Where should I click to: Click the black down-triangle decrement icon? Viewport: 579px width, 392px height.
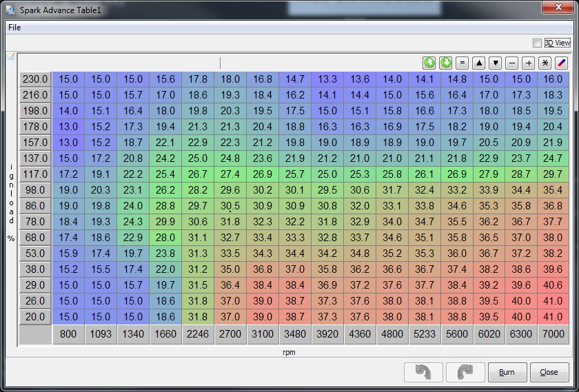pos(495,63)
